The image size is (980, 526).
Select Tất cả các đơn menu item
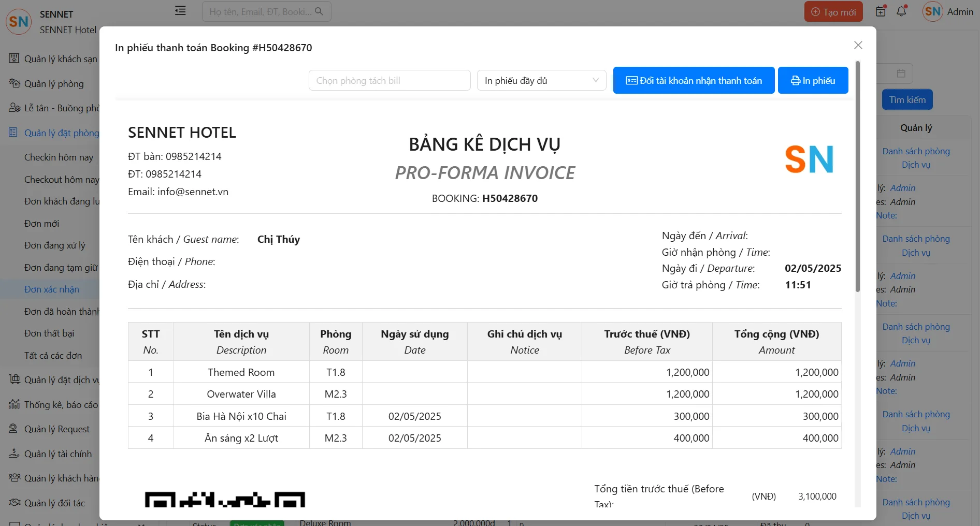(x=53, y=356)
